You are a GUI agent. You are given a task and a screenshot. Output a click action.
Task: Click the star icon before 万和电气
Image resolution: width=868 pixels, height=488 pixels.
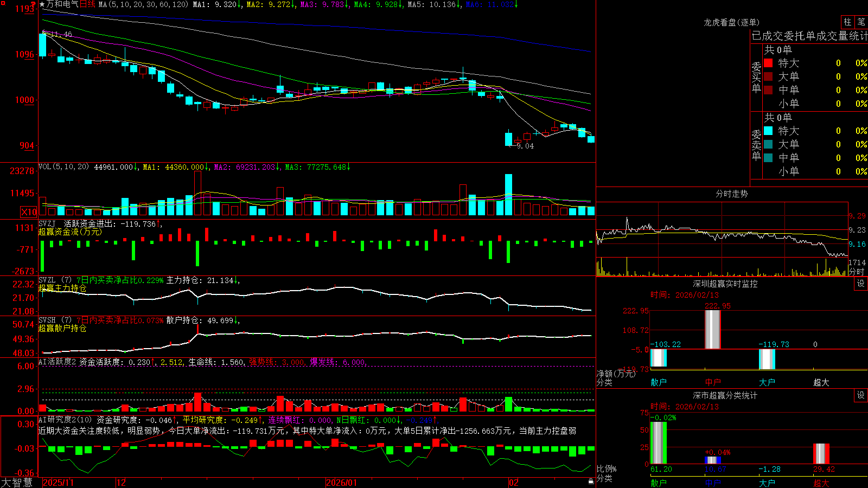42,4
